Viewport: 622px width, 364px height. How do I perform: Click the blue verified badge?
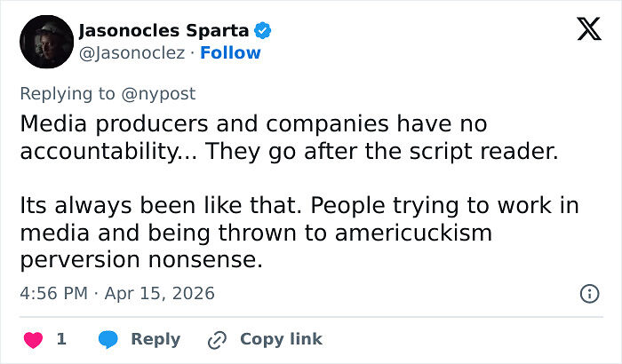[x=262, y=31]
